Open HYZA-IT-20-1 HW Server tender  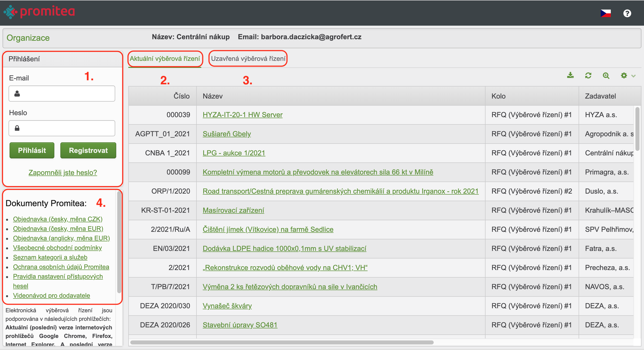point(243,115)
